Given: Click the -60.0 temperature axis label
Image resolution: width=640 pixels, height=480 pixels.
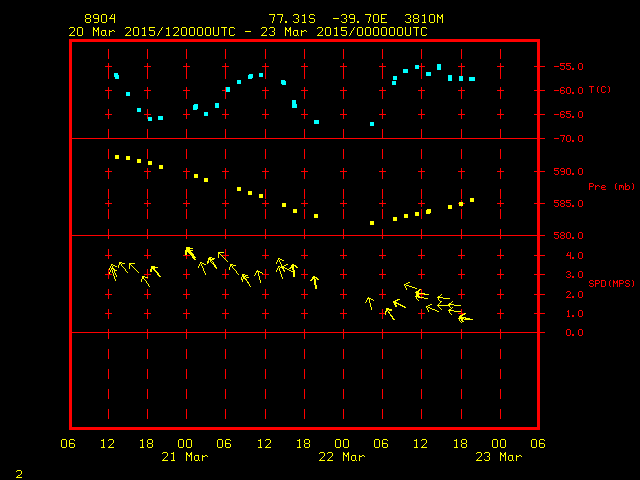Looking at the screenshot, I should click(x=569, y=91).
